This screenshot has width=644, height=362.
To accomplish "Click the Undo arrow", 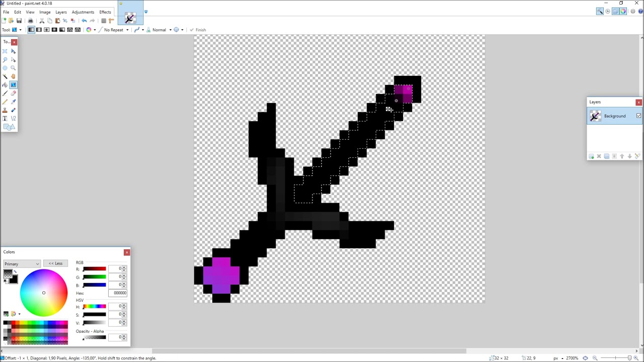I will point(84,21).
